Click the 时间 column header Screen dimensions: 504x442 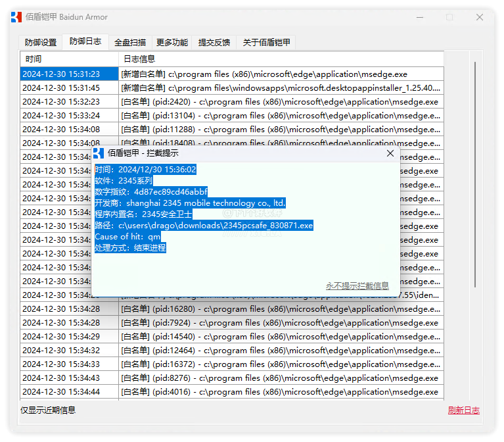(x=69, y=59)
